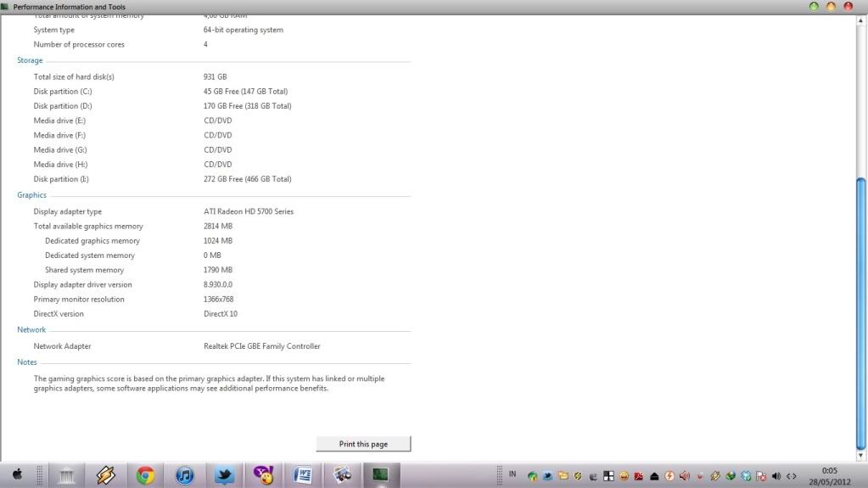Image resolution: width=868 pixels, height=488 pixels.
Task: Click the scrollbar down arrow
Action: tap(861, 456)
